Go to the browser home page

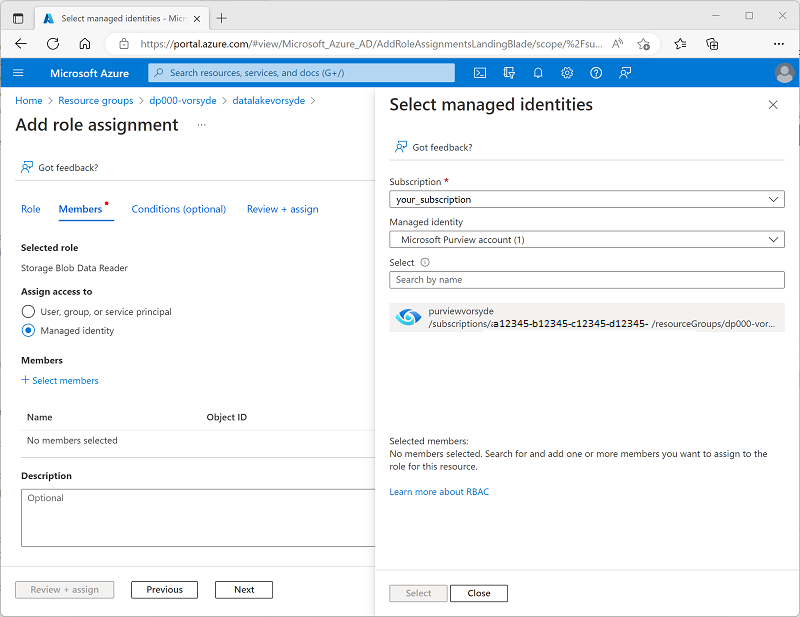point(85,44)
